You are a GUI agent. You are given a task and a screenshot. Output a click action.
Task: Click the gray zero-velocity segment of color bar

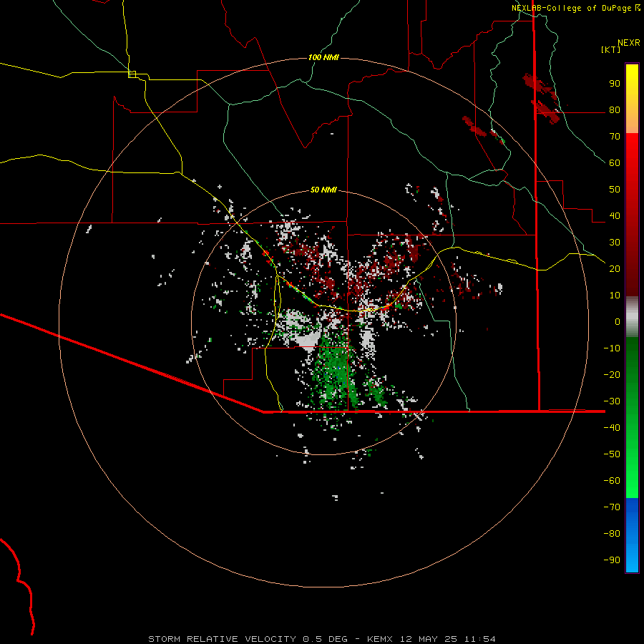tap(632, 317)
